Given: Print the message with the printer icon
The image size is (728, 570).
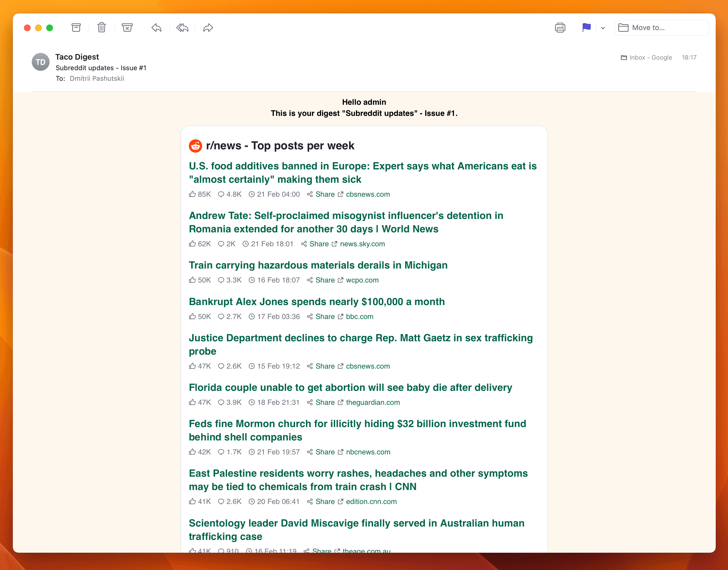Looking at the screenshot, I should coord(560,28).
